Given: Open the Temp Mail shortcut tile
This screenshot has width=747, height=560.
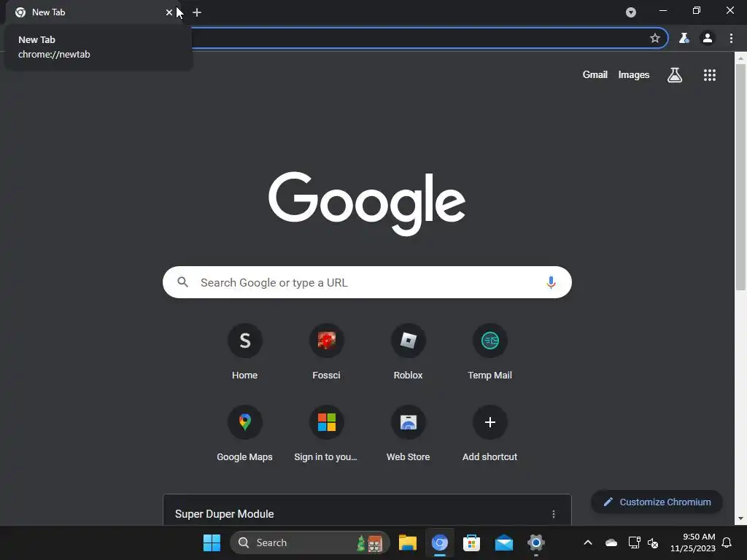Looking at the screenshot, I should 489,352.
